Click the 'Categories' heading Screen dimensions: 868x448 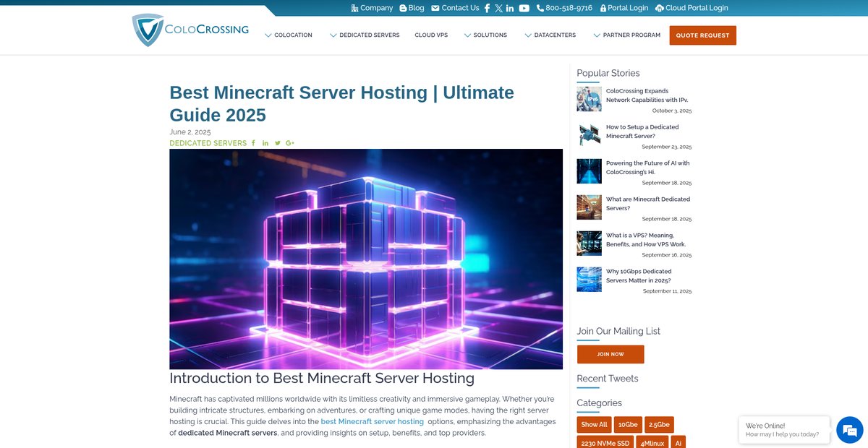point(599,403)
